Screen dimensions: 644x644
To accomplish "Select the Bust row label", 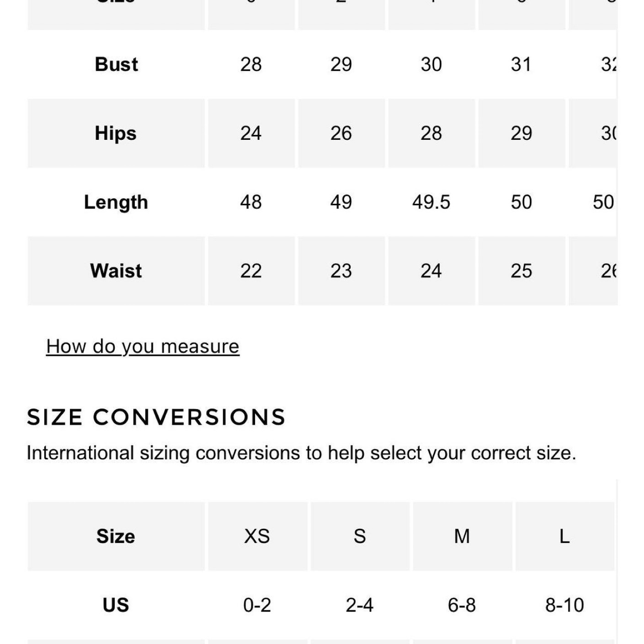I will (116, 64).
